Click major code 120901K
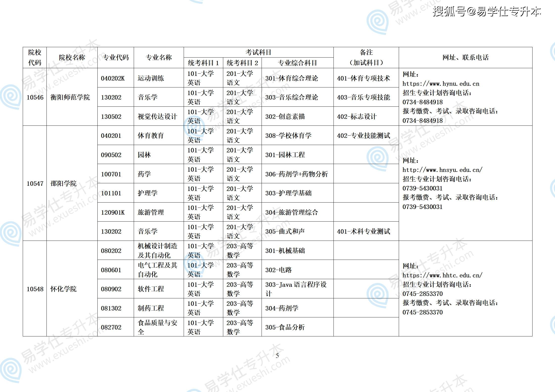This screenshot has height=392, width=555. [113, 212]
